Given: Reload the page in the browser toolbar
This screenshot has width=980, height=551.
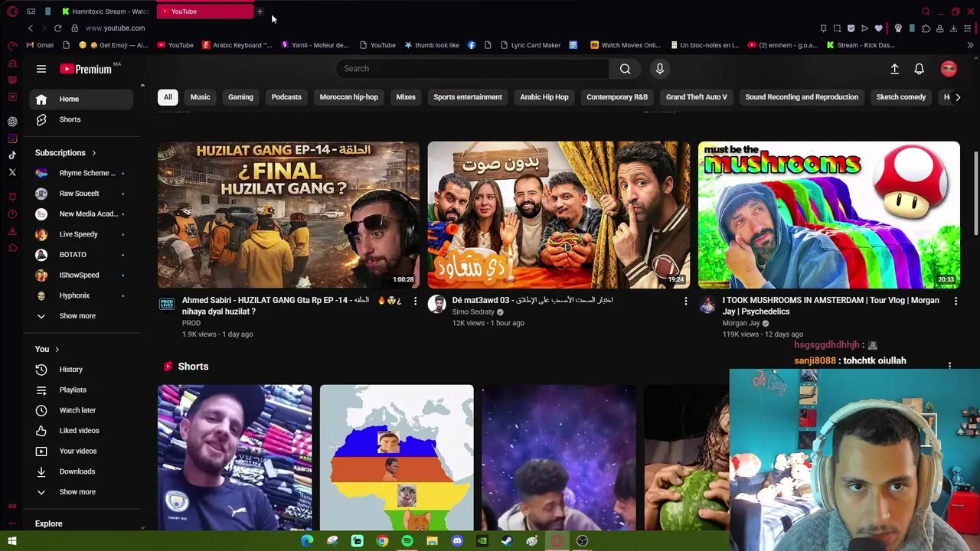Looking at the screenshot, I should (57, 28).
